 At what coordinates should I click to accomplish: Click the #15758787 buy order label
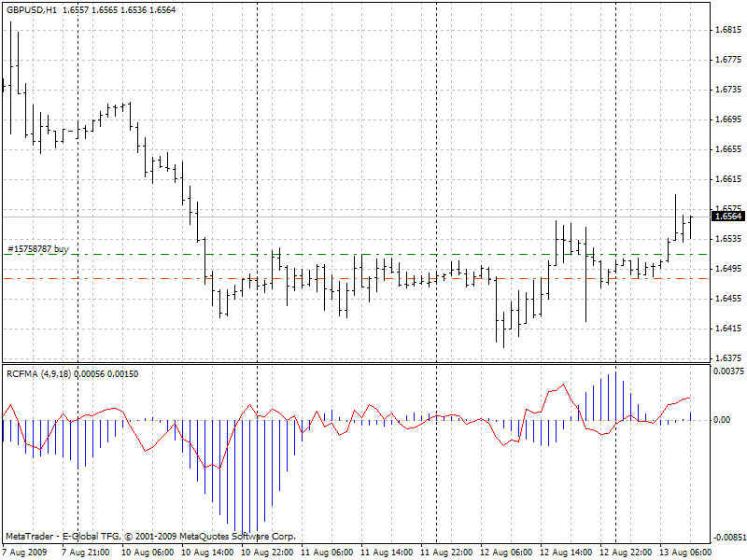click(38, 248)
